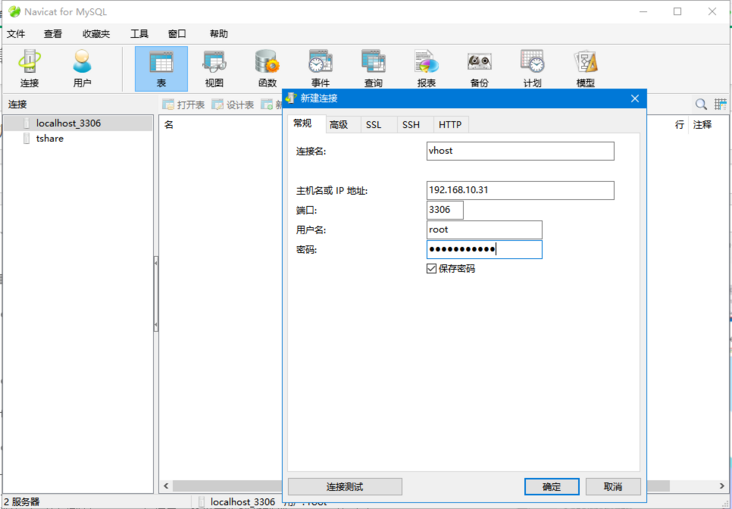Viewport: 732px width, 509px height.
Task: Click 确定 (OK) button
Action: 551,487
